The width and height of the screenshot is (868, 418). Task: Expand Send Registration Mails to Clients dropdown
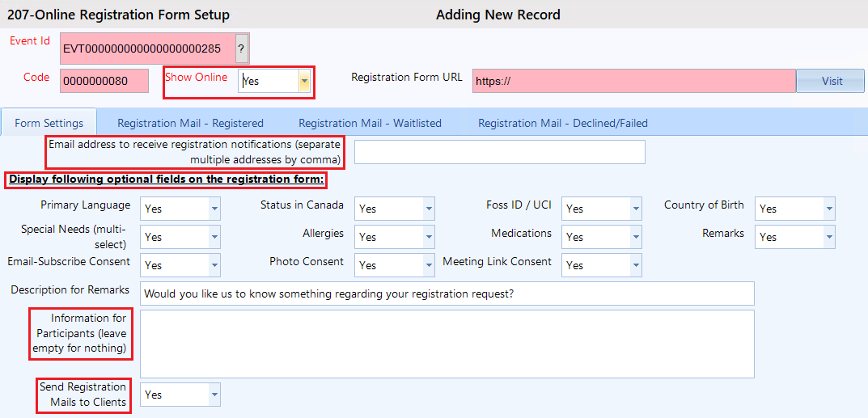(x=214, y=395)
